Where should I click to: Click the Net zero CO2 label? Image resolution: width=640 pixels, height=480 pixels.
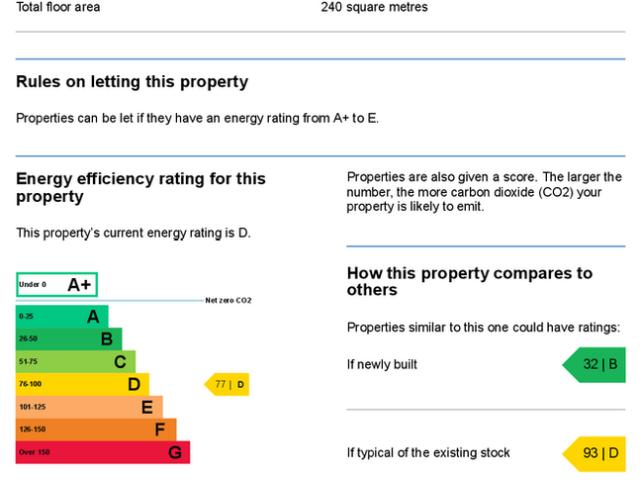coord(228,300)
